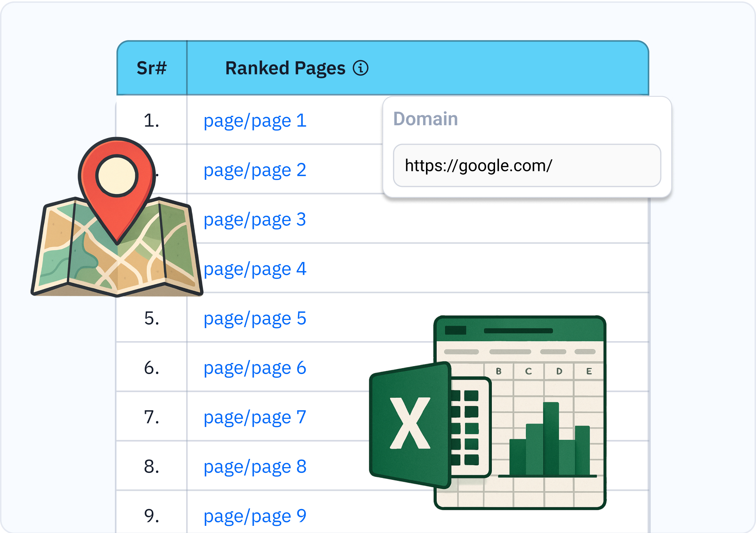Open the page/page 3 link
Viewport: 756px width, 533px height.
tap(255, 219)
